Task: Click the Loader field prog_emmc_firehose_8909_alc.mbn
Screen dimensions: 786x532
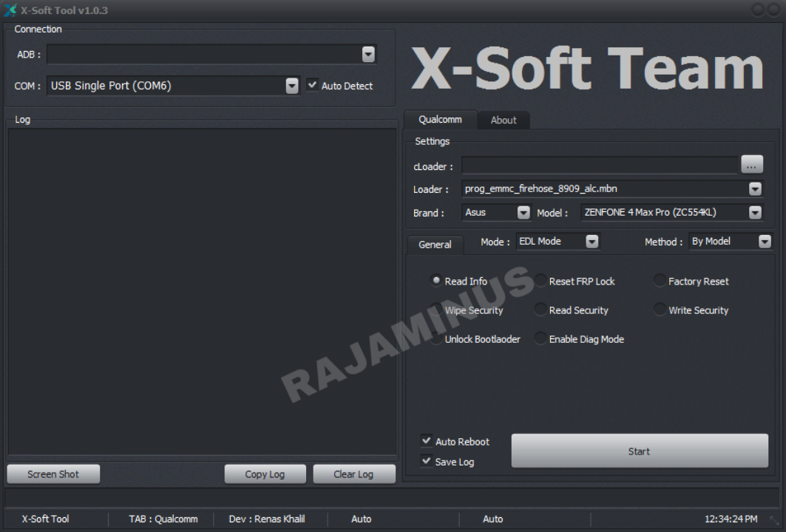Action: pyautogui.click(x=612, y=189)
